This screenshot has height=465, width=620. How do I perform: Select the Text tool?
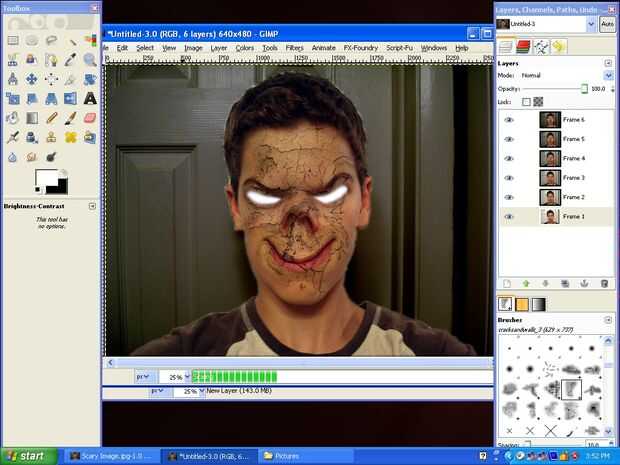[x=90, y=98]
